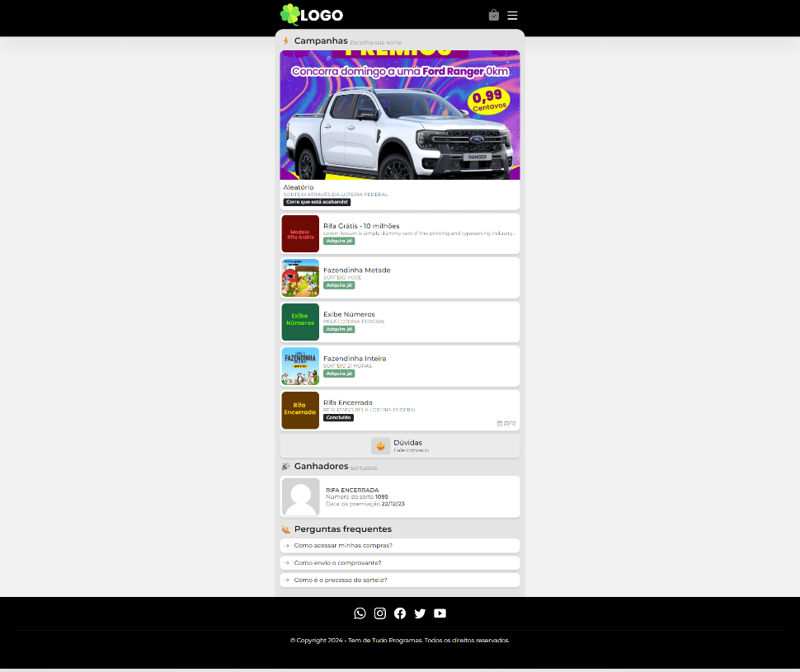Click the 'RIFA ENCERRADA' winner name

[352, 491]
